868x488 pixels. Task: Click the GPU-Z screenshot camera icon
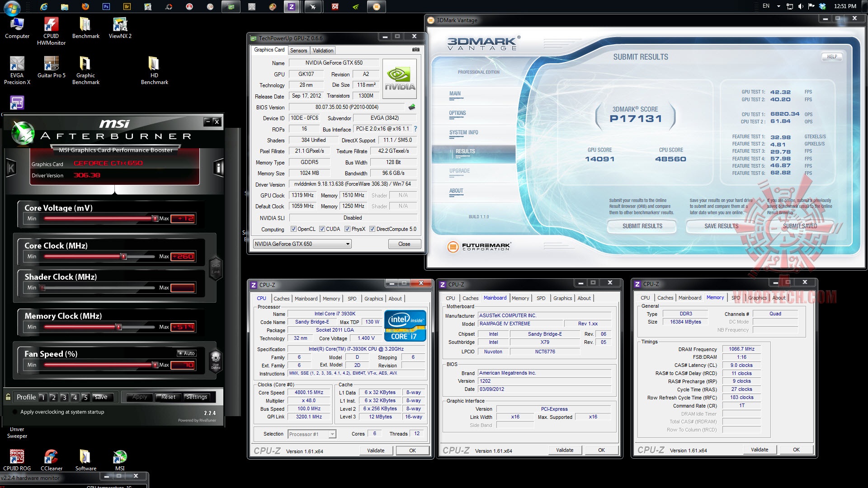(415, 50)
